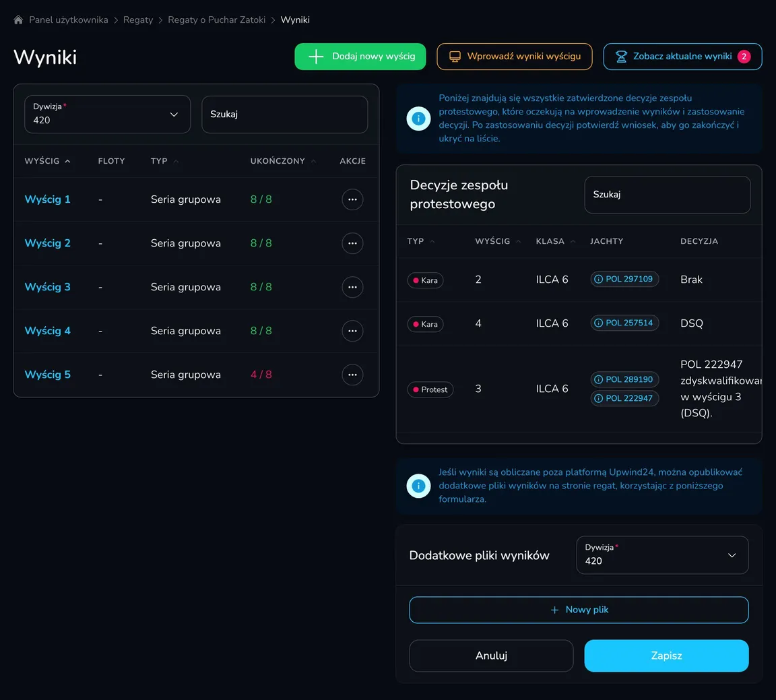Image resolution: width=776 pixels, height=700 pixels.
Task: Sort decisions by Typ column arrow
Action: pos(432,241)
